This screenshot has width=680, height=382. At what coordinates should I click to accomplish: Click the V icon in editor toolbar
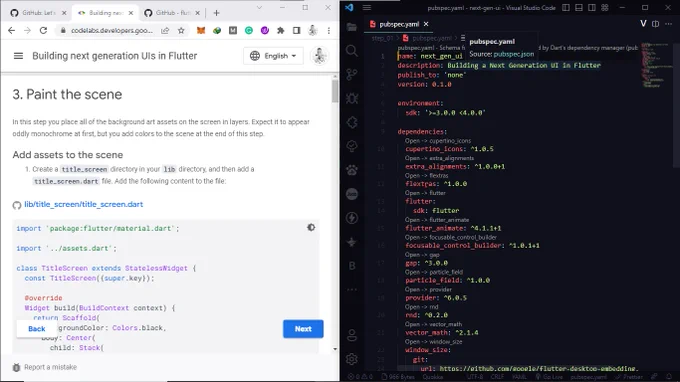(643, 23)
